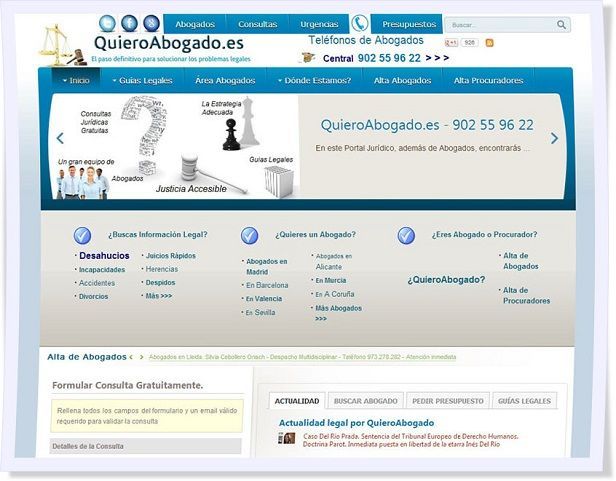616x481 pixels.
Task: Go to next slide with right arrow
Action: (554, 138)
